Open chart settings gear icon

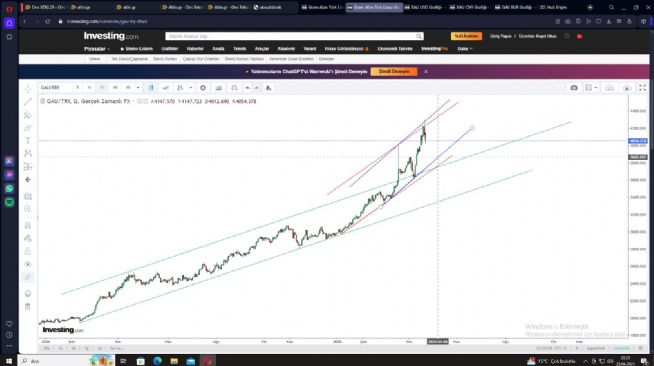(203, 88)
